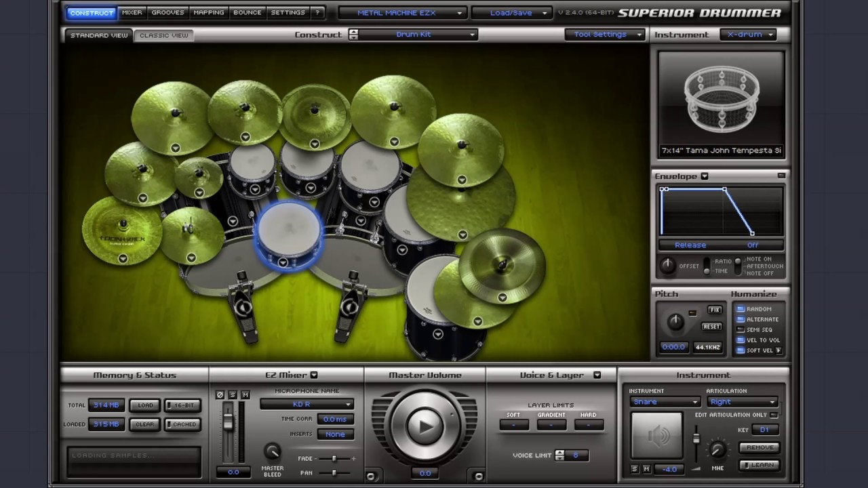The height and width of the screenshot is (488, 868).
Task: Click the EZ Mixer channel fader
Action: pyautogui.click(x=228, y=422)
